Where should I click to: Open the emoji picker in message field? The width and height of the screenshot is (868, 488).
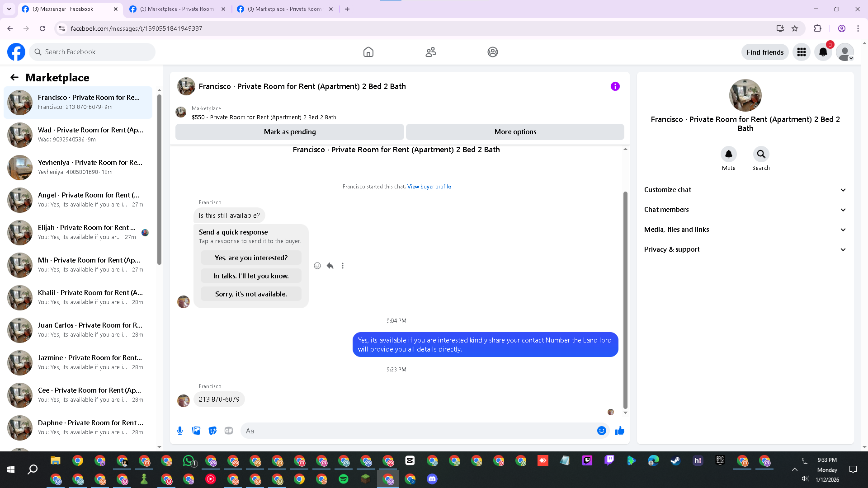(601, 431)
